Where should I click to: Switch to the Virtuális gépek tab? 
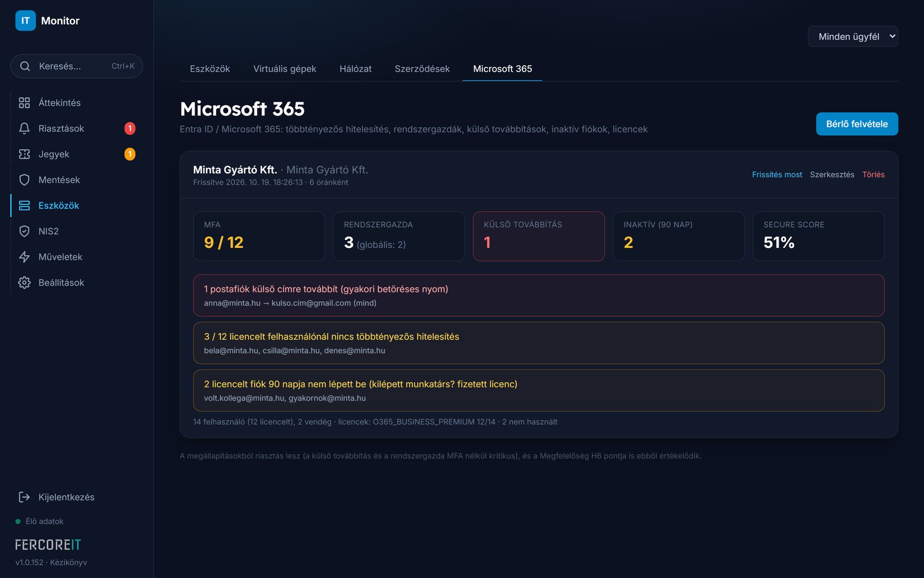click(x=285, y=69)
